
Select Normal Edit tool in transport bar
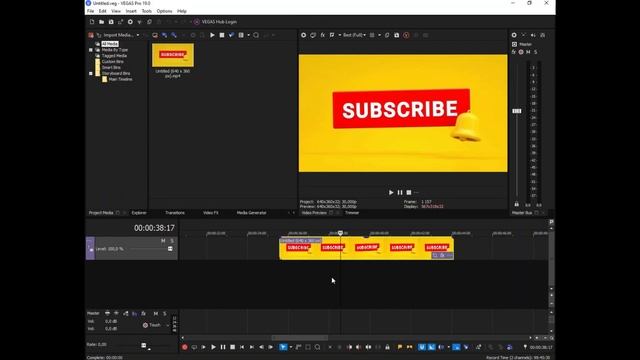point(283,347)
